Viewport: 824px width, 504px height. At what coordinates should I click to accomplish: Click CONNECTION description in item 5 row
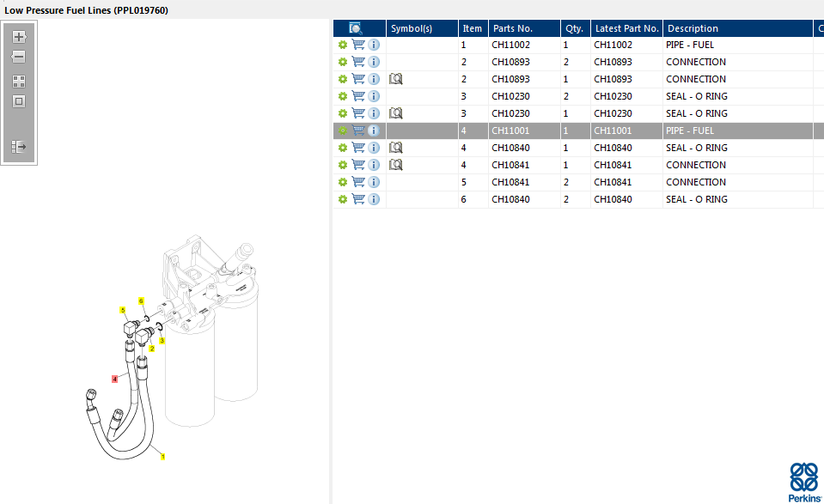696,182
